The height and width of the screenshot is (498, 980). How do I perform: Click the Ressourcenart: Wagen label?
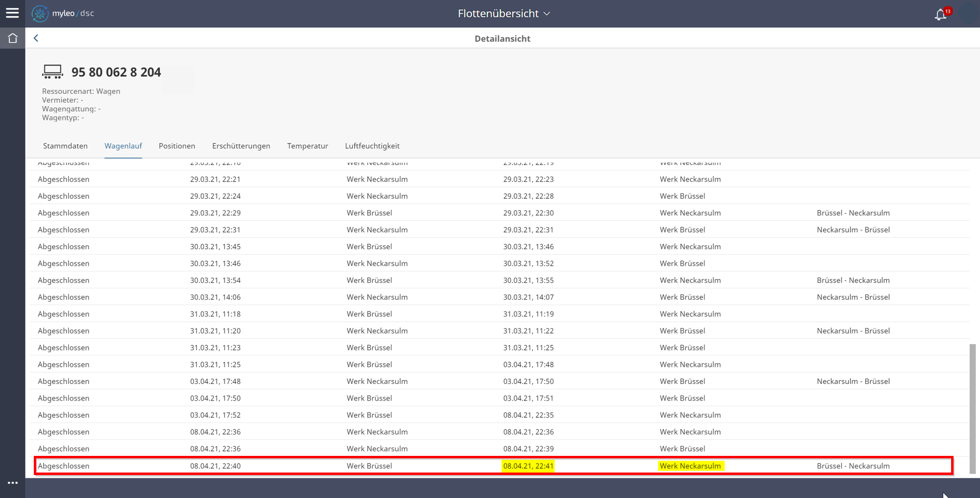[81, 91]
